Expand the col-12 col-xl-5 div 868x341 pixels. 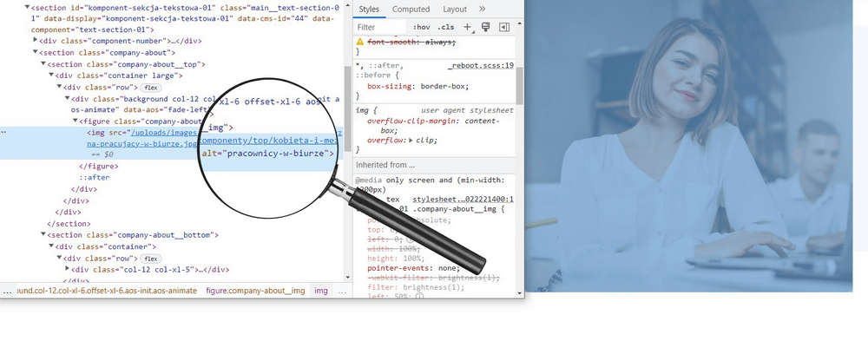coord(68,270)
